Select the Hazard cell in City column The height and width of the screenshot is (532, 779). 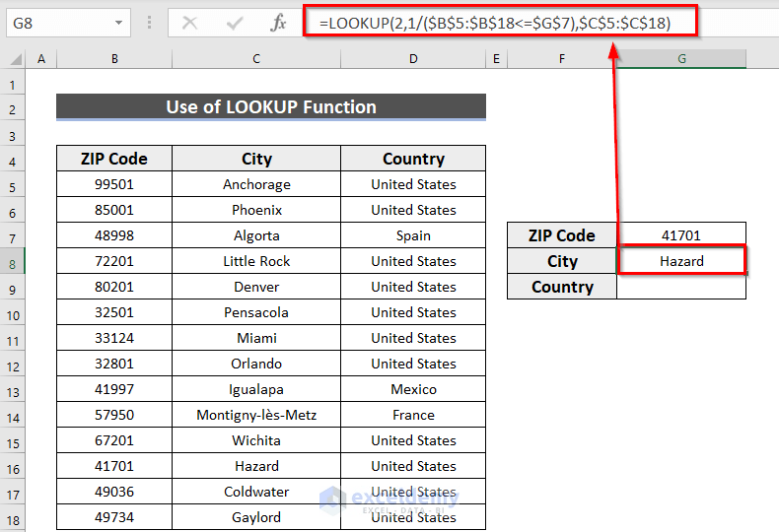click(256, 466)
